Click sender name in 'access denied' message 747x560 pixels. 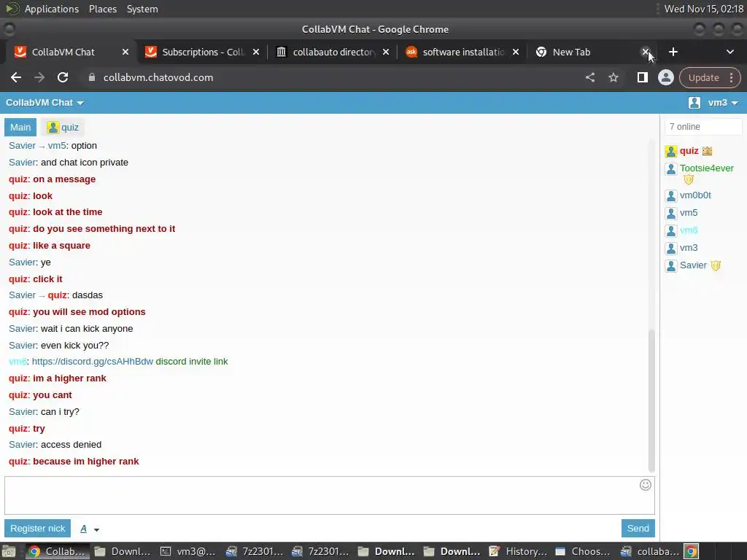(x=23, y=445)
